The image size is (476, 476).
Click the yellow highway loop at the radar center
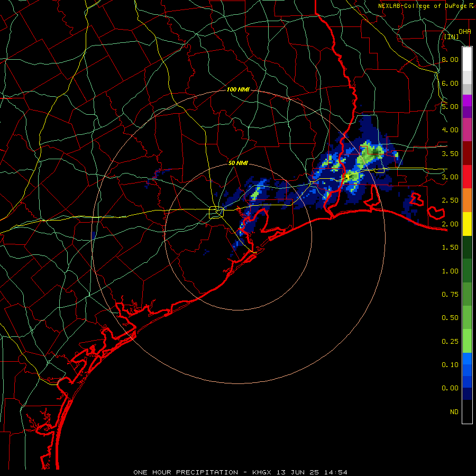click(216, 212)
